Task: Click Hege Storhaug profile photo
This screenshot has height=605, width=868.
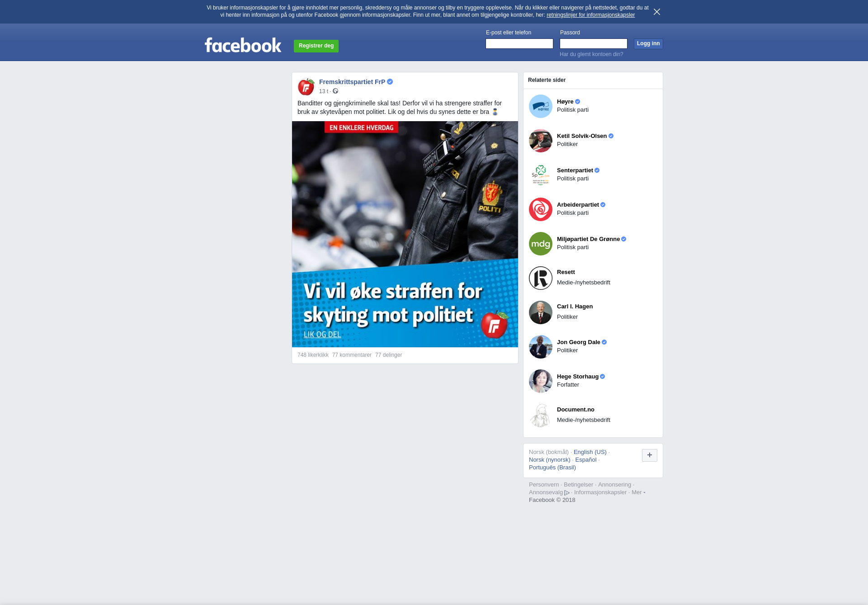Action: coord(541,381)
